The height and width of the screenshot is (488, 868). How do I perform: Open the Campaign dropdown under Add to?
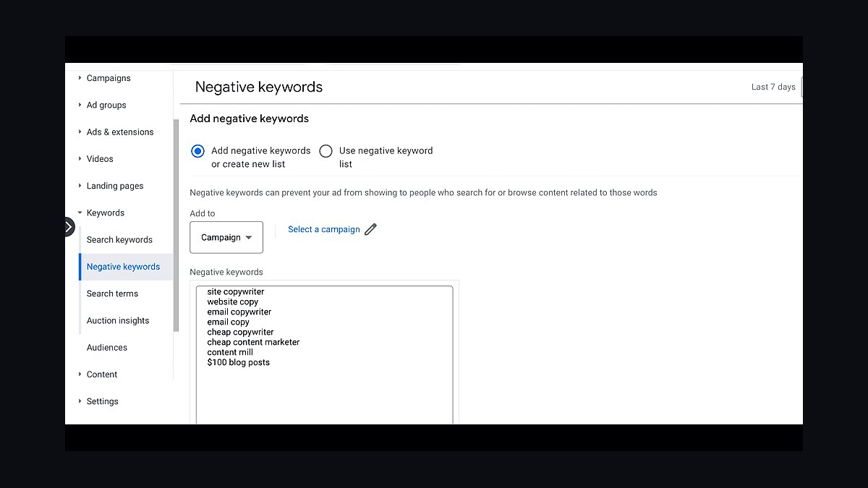pos(226,237)
